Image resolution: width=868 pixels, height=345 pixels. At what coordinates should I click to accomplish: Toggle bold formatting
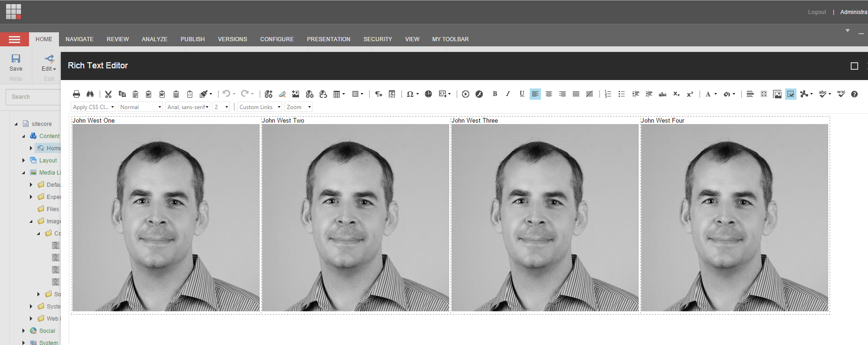pyautogui.click(x=495, y=94)
